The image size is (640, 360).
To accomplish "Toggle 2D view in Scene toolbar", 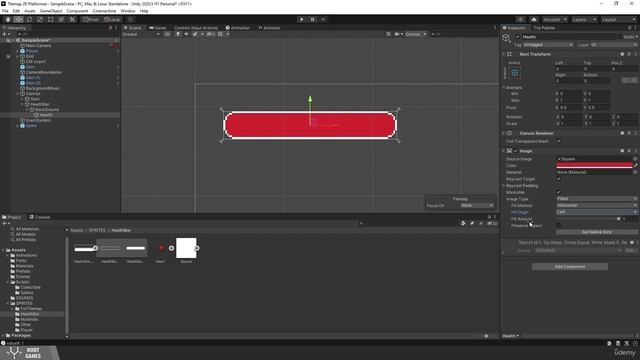I will click(x=167, y=34).
